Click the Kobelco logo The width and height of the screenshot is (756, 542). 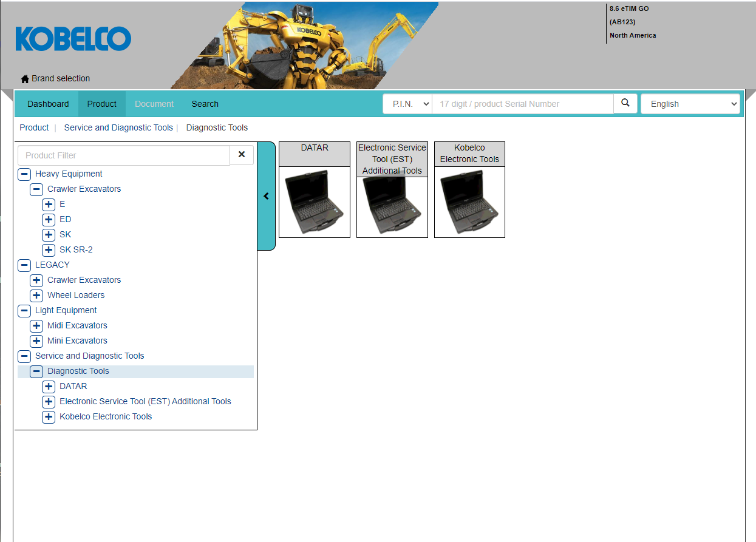[73, 38]
